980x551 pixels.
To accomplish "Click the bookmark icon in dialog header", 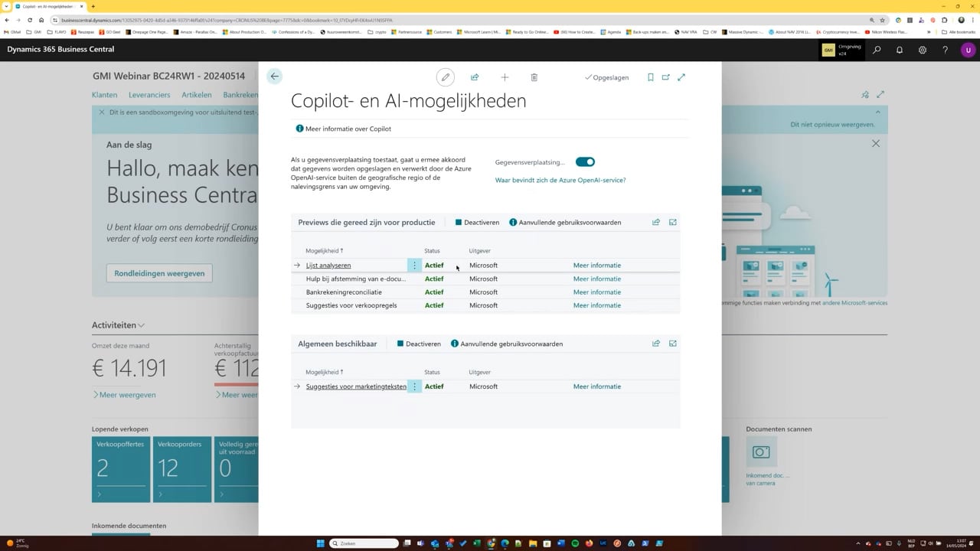I will [x=651, y=77].
